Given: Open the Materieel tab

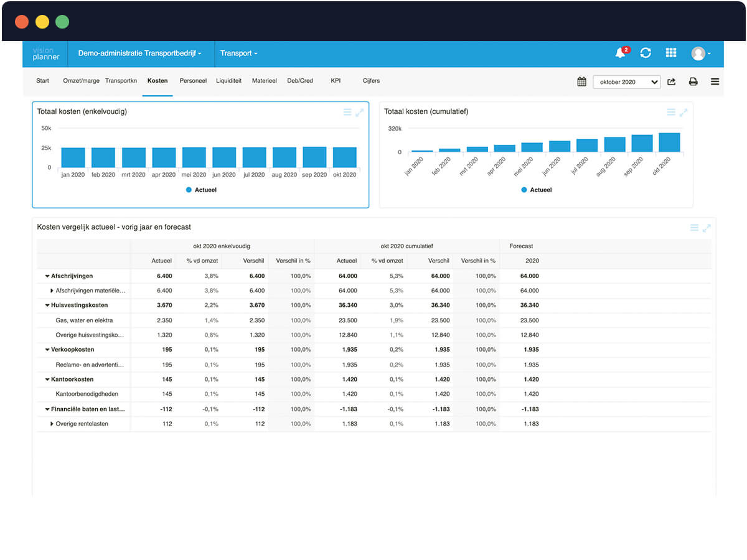Looking at the screenshot, I should pos(265,81).
